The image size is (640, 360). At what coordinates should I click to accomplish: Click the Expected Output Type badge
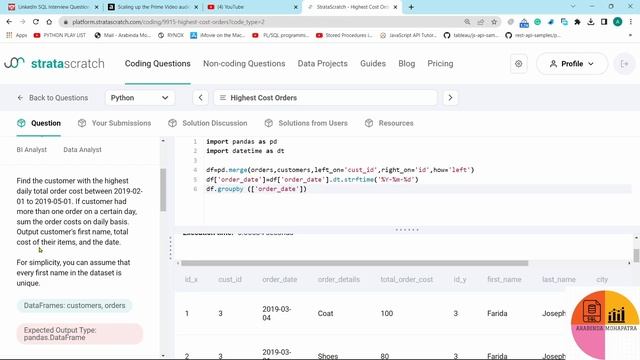(x=80, y=333)
